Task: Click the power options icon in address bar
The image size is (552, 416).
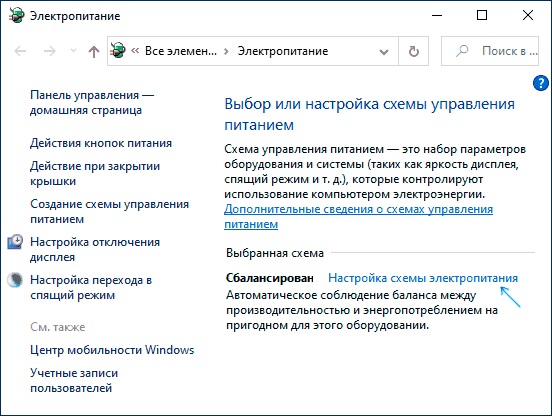Action: pyautogui.click(x=118, y=50)
